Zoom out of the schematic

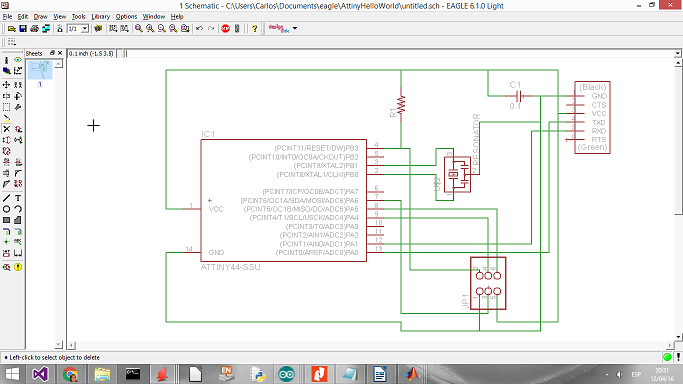point(162,28)
